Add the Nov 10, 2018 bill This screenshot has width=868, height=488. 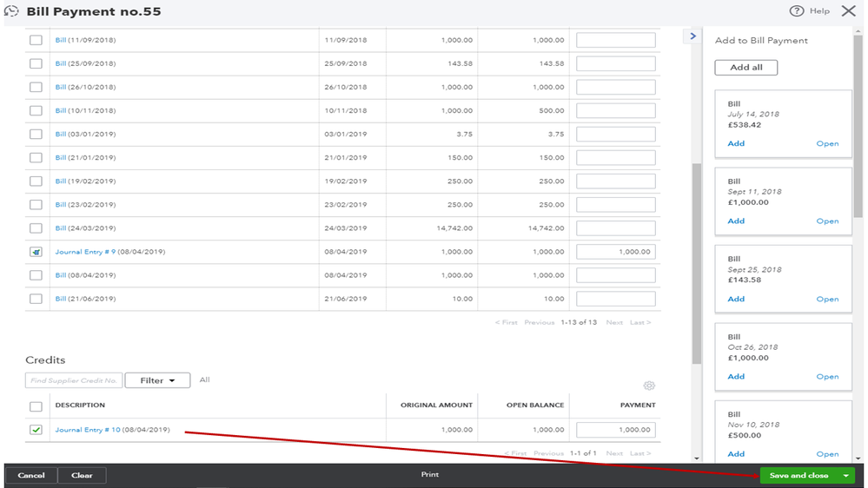tap(736, 453)
